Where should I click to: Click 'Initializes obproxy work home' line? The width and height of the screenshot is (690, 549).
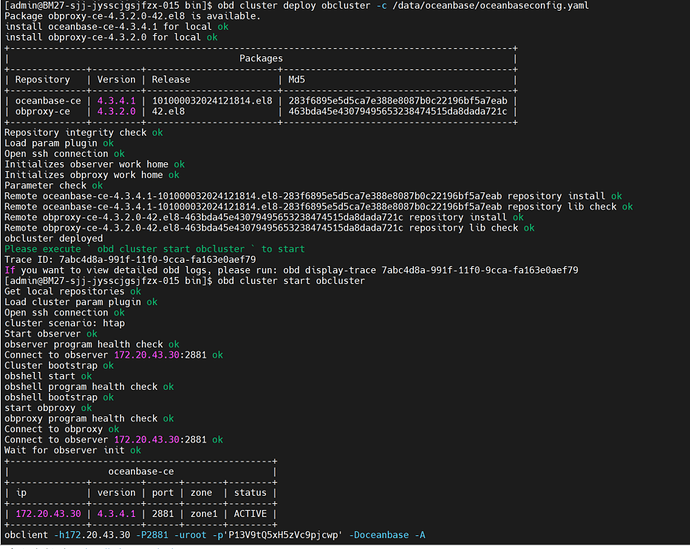pyautogui.click(x=92, y=175)
